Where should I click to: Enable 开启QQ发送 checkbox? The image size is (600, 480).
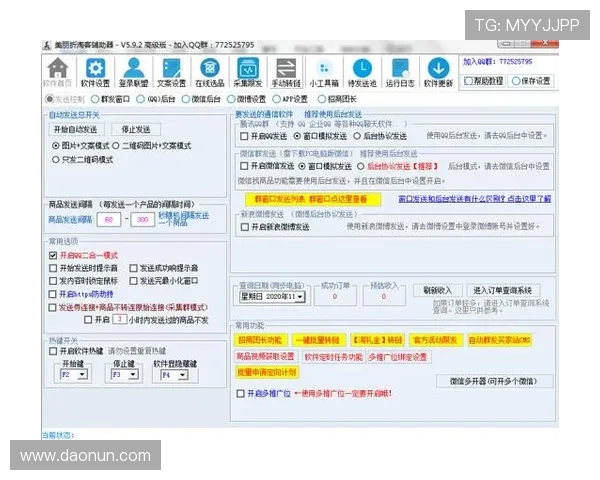click(x=244, y=136)
